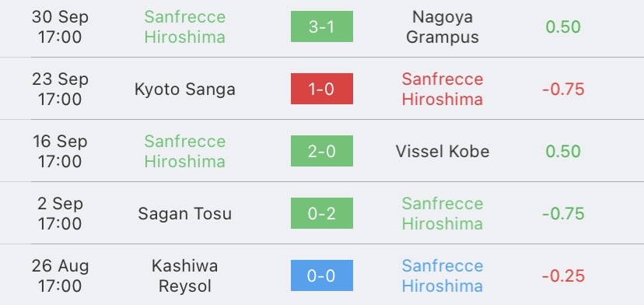Image resolution: width=644 pixels, height=305 pixels.
Task: Open the 0-2 score at Sagan Tosu
Action: pos(321,213)
